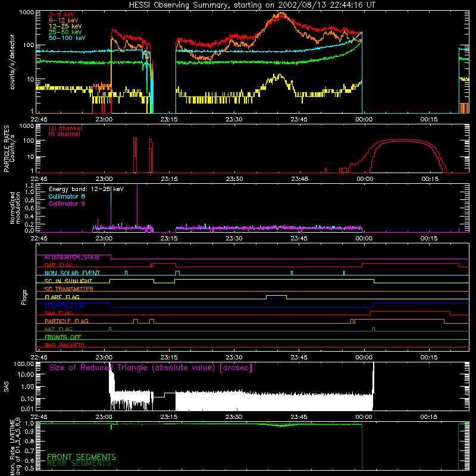This screenshot has width=476, height=476.
Task: Click the SAS axis label
Action: pyautogui.click(x=6, y=387)
